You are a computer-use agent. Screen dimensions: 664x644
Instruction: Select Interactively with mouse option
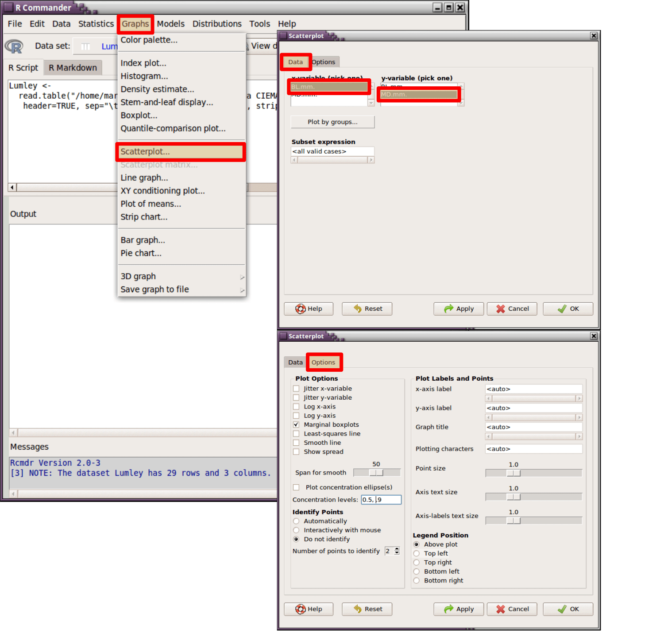(296, 530)
